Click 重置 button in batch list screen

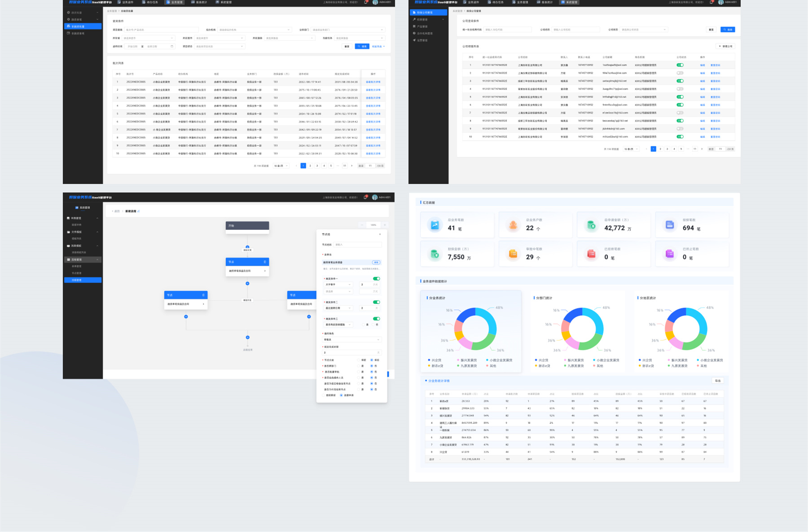pos(347,46)
